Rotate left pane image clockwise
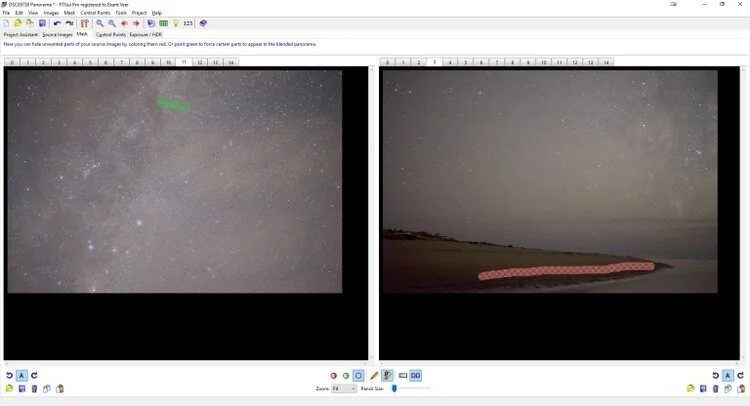Image resolution: width=750 pixels, height=406 pixels. coord(34,375)
